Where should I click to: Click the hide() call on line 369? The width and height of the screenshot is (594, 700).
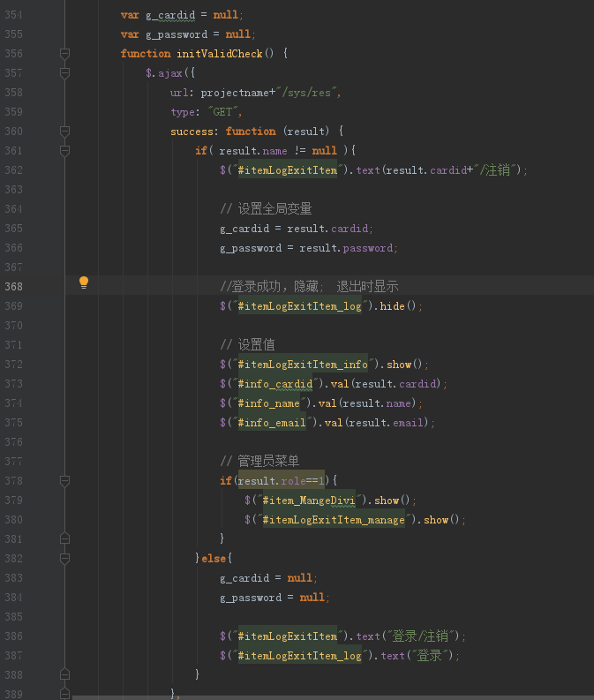398,306
